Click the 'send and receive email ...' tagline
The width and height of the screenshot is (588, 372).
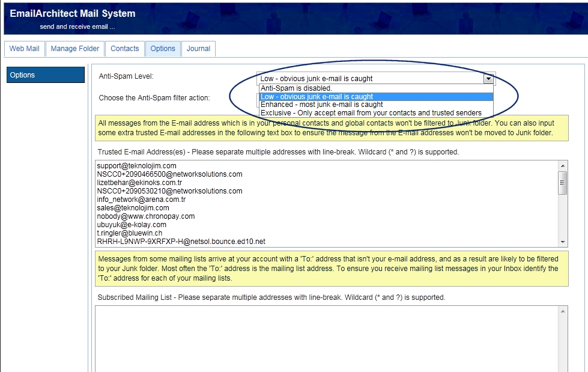pyautogui.click(x=77, y=26)
